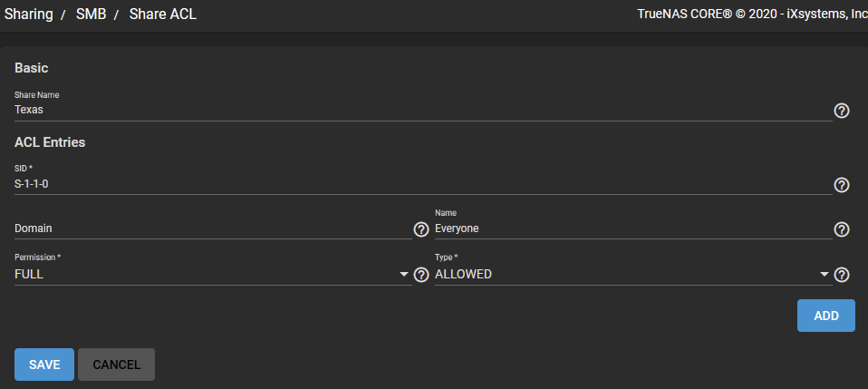The width and height of the screenshot is (868, 389).
Task: Go to Sharing in the breadcrumb
Action: (29, 14)
